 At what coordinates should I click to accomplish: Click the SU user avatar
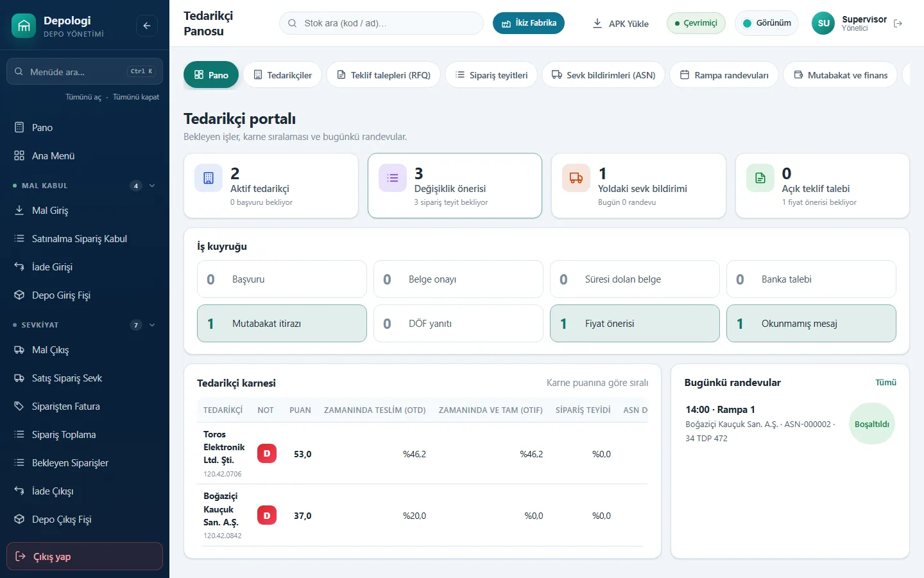824,23
